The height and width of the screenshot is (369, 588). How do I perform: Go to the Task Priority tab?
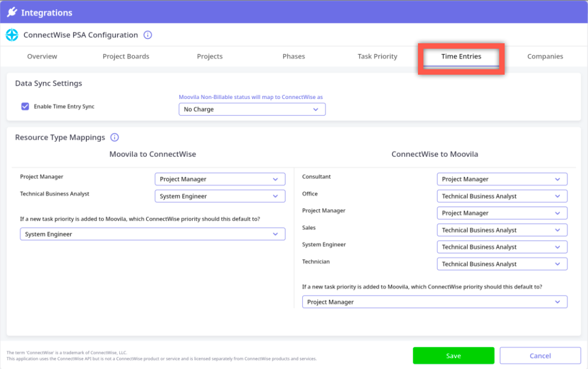click(x=377, y=56)
